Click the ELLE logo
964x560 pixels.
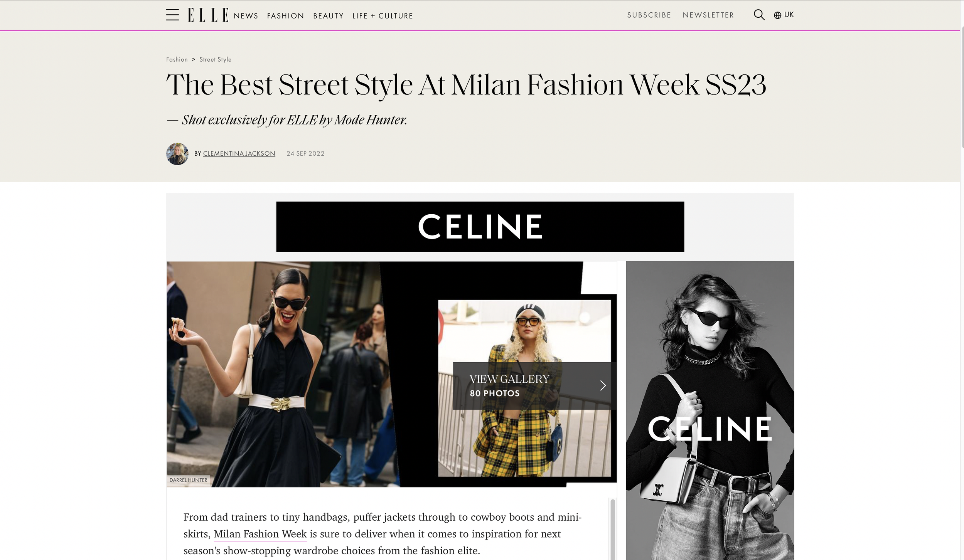tap(208, 15)
